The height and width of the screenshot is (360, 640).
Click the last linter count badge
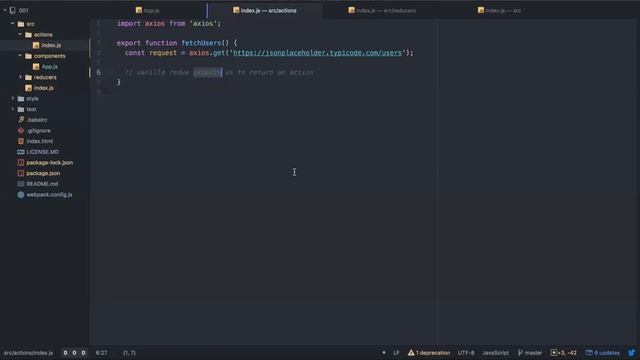(83, 353)
